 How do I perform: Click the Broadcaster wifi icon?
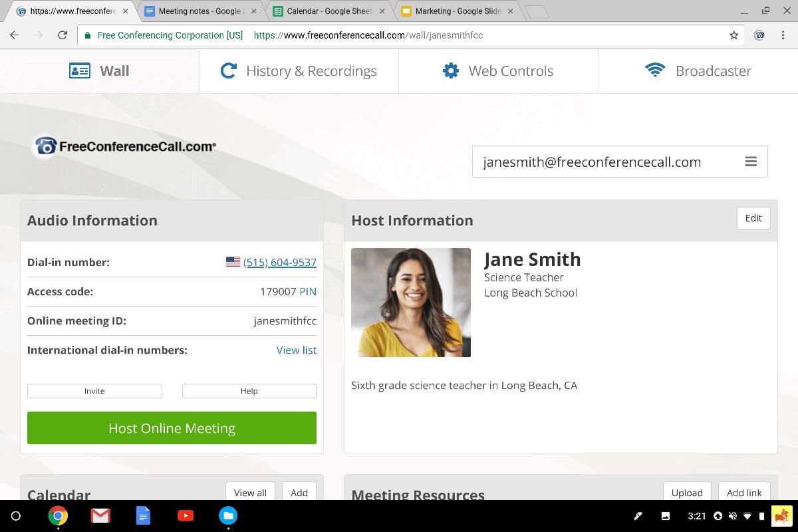[x=655, y=70]
